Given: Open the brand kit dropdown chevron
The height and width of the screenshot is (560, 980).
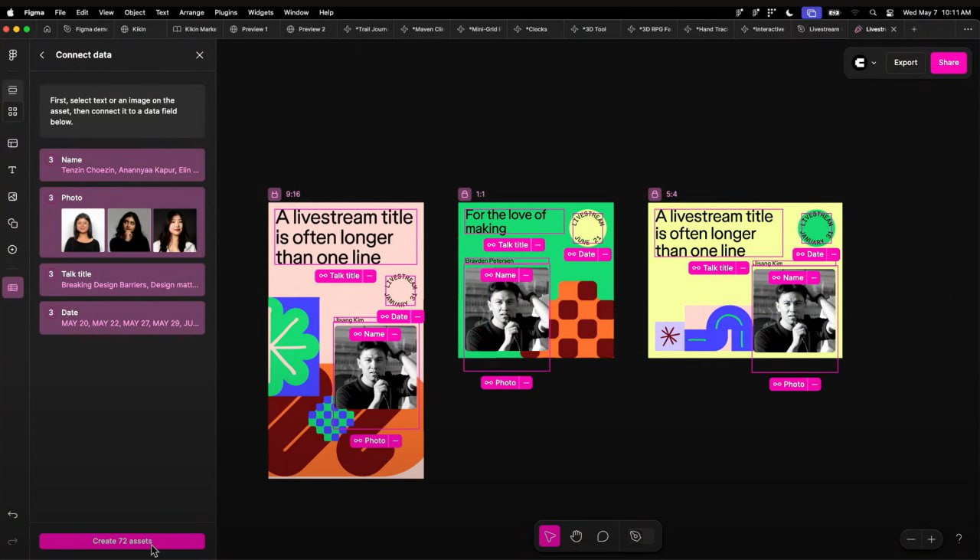Looking at the screenshot, I should click(874, 63).
